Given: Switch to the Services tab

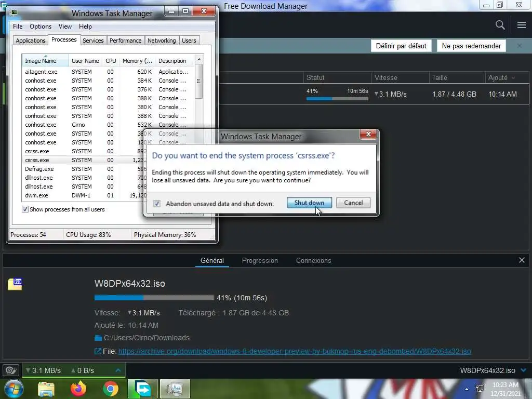Looking at the screenshot, I should [93, 41].
